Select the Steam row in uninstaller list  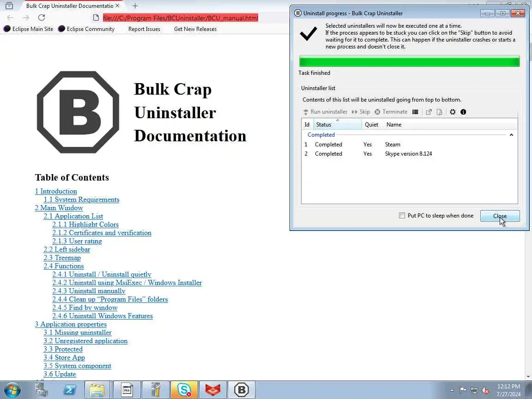point(410,145)
